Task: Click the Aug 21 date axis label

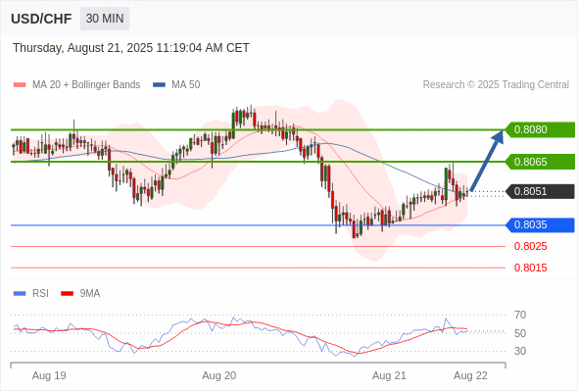Action: point(389,375)
